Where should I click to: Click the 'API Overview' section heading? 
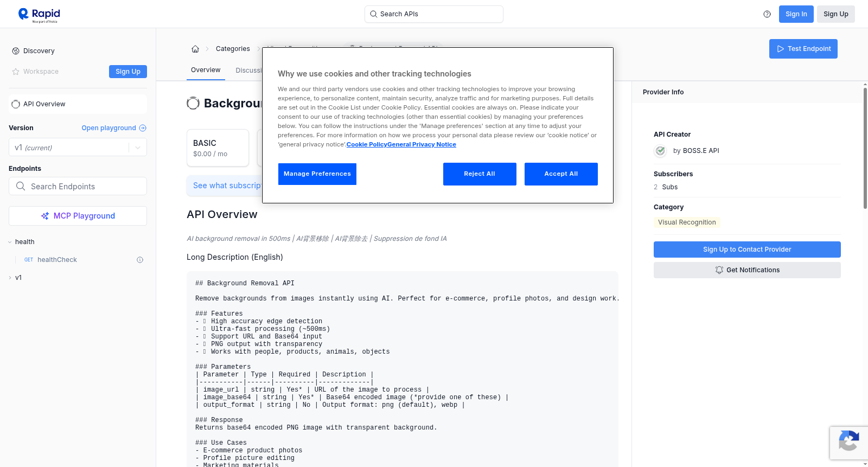[x=222, y=214]
